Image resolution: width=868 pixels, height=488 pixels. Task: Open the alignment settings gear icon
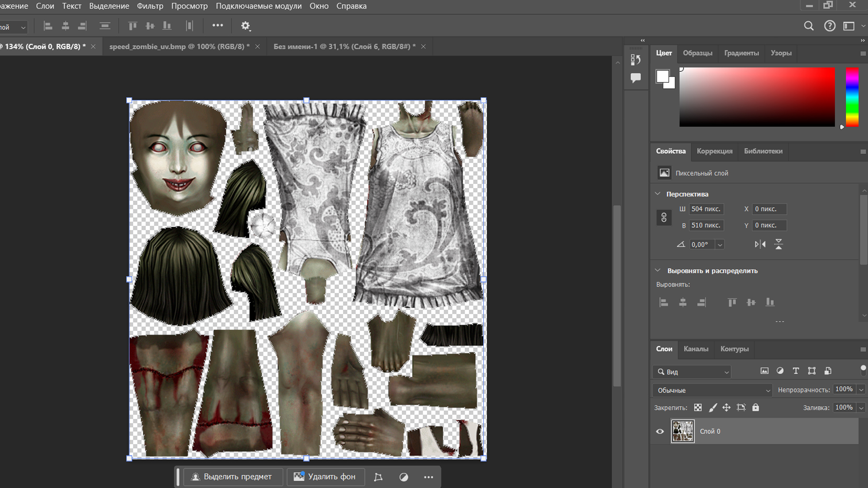(x=245, y=26)
